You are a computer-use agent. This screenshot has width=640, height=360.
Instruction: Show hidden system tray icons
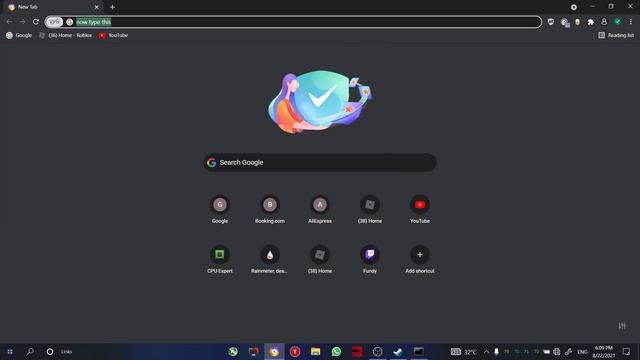487,351
